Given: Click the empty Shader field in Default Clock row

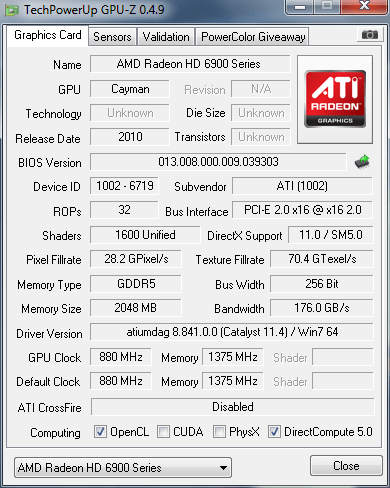Looking at the screenshot, I should (x=343, y=381).
